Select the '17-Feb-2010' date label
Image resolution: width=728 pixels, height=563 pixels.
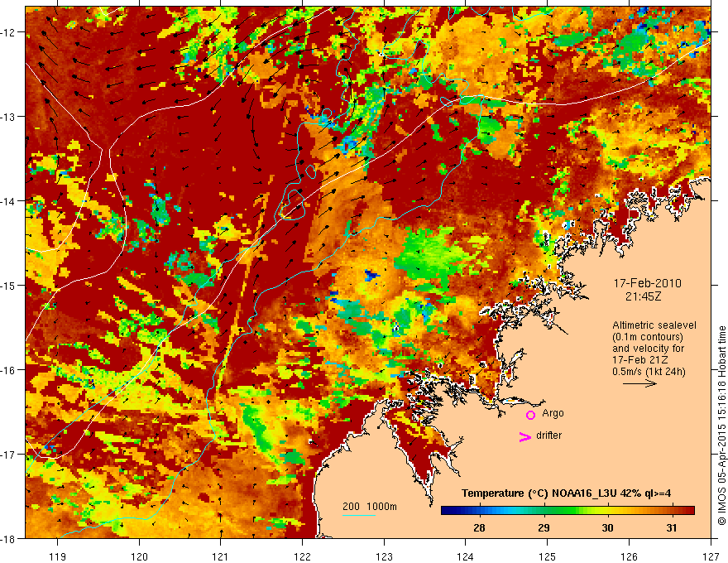coord(647,283)
